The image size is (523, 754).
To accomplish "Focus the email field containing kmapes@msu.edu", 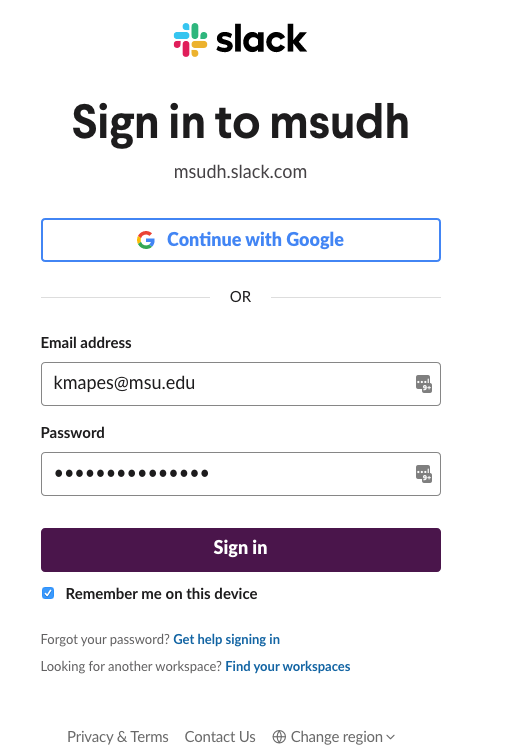I will click(241, 384).
